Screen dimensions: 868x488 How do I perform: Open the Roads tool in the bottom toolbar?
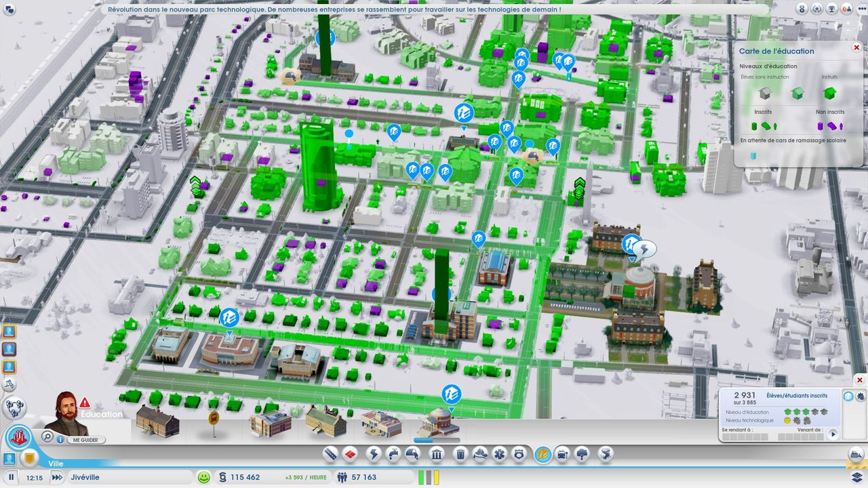pos(330,454)
